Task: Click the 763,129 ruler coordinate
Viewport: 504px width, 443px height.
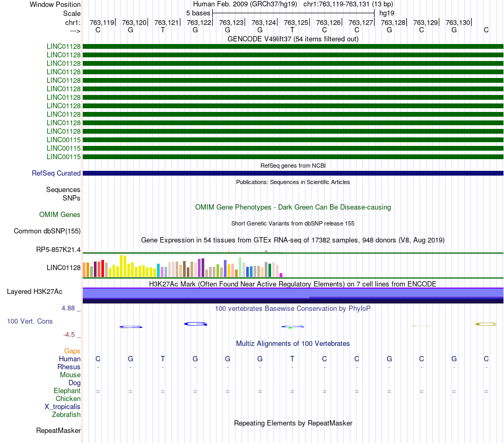Action: tap(425, 22)
